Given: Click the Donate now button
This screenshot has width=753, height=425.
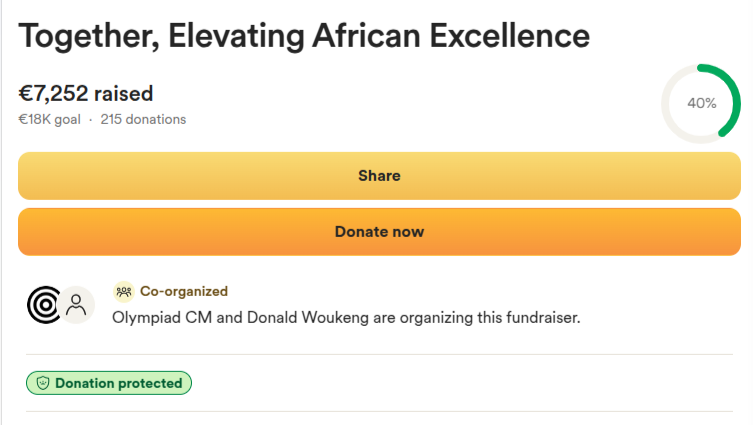Looking at the screenshot, I should (x=379, y=232).
